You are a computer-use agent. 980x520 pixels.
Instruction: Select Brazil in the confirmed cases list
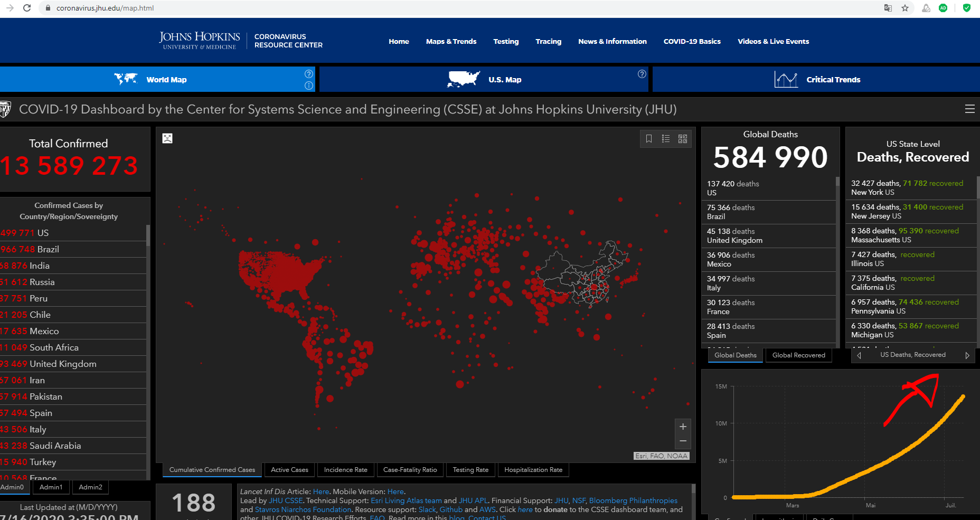(48, 249)
